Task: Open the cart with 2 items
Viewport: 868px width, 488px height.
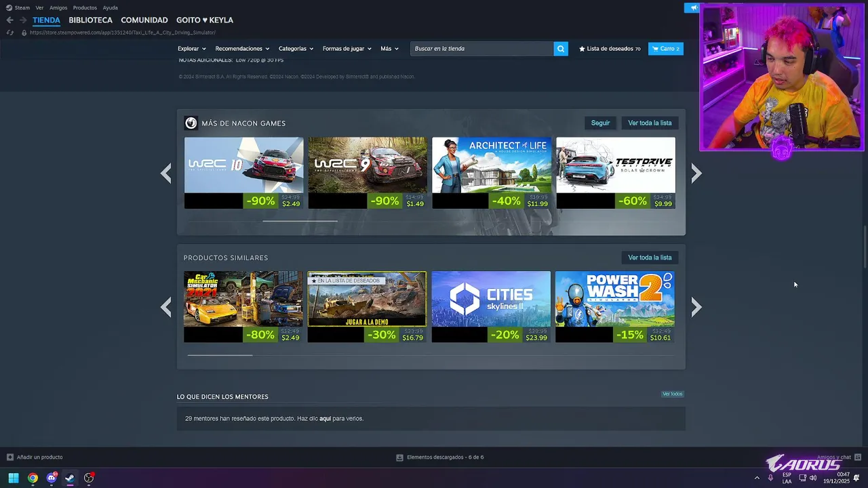Action: (666, 49)
